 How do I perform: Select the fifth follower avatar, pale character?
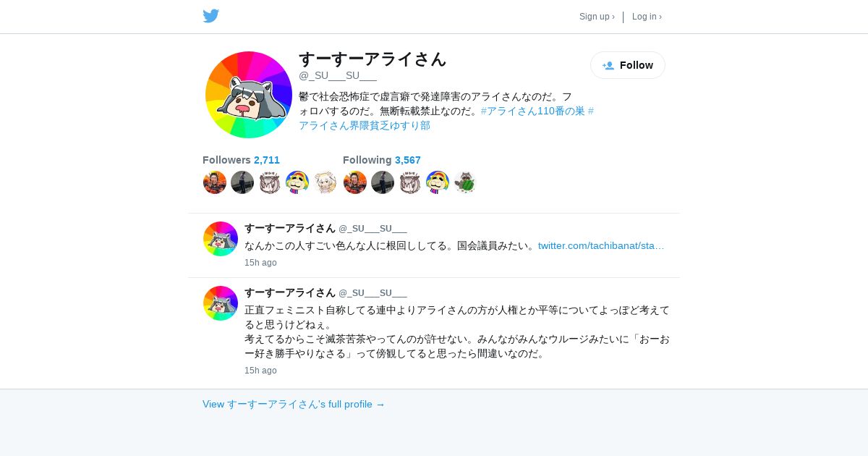pos(325,182)
